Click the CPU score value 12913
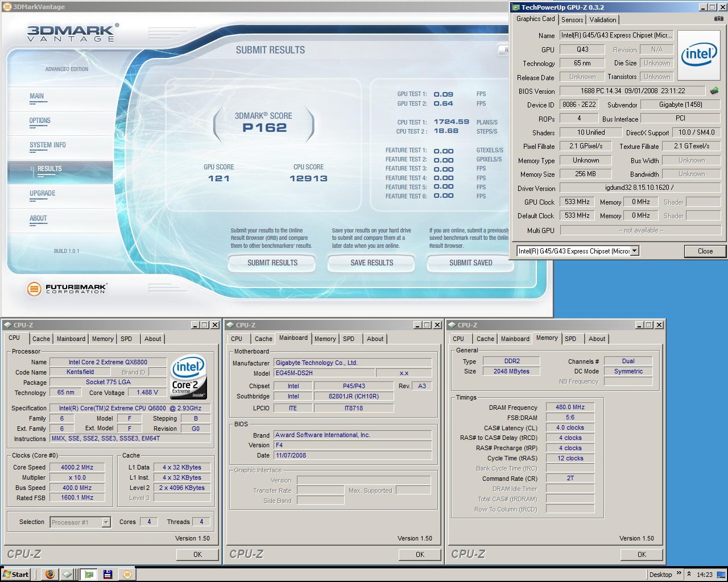This screenshot has width=728, height=582. tap(309, 178)
